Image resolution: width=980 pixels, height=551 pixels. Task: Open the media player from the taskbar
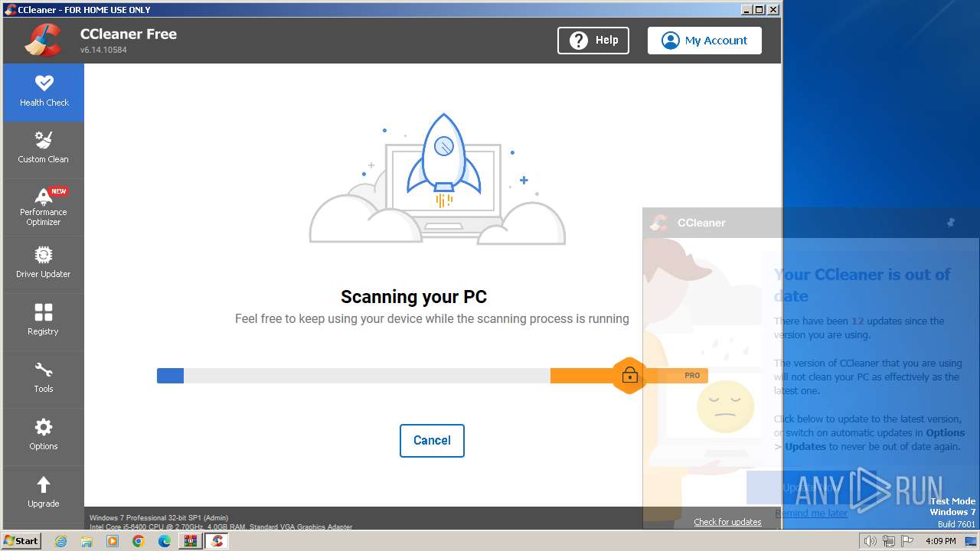coord(113,541)
